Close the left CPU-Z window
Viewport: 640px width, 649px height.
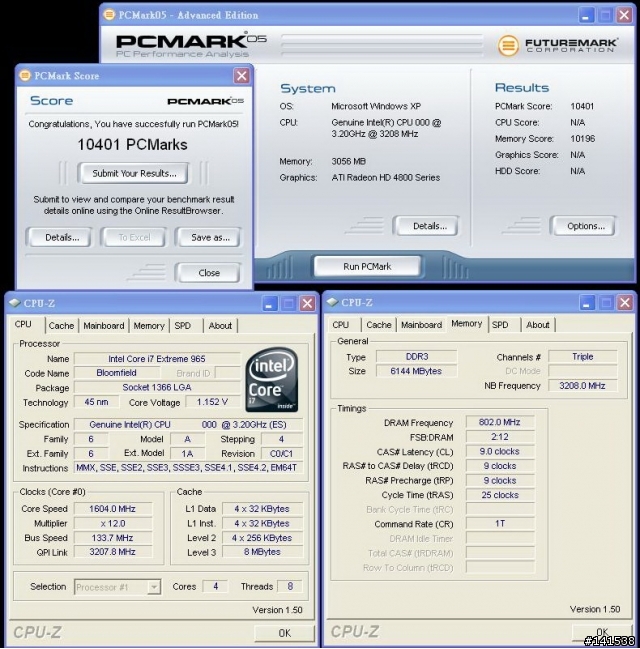307,303
